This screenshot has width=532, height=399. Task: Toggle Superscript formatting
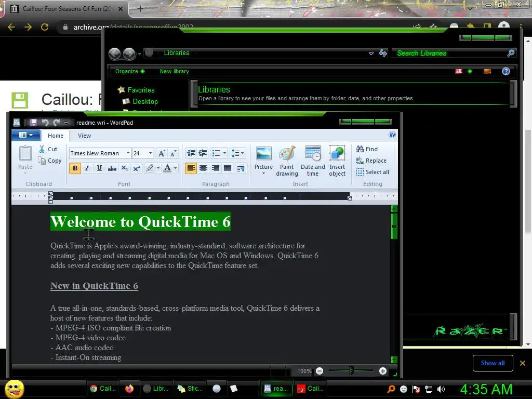(x=137, y=168)
